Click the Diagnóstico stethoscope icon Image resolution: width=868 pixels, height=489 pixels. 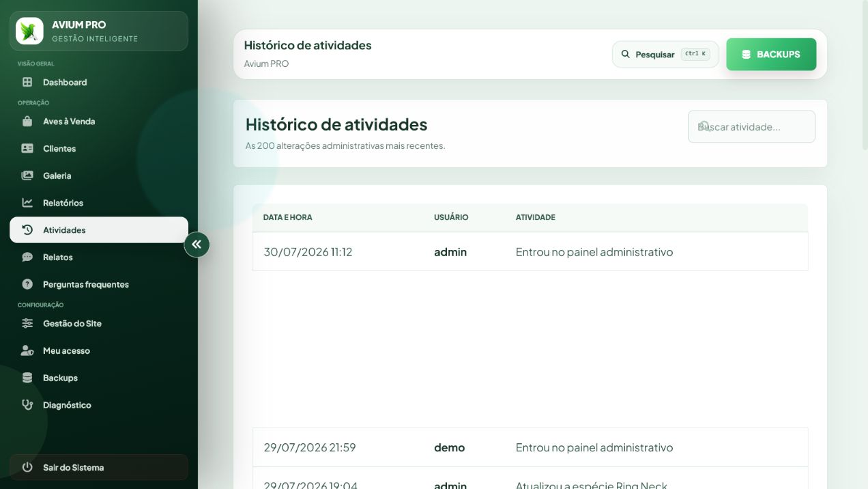27,405
